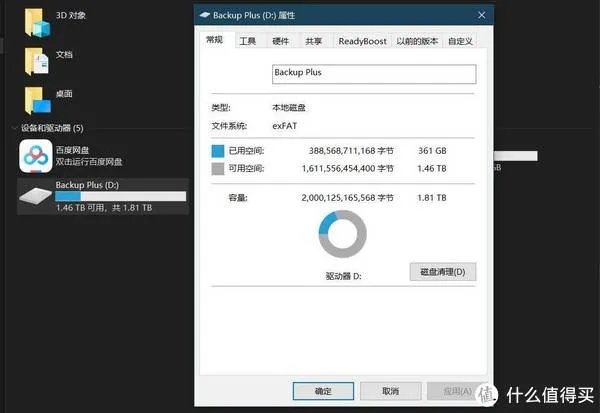
Task: Click the 本地磁盘 type value
Action: (289, 108)
